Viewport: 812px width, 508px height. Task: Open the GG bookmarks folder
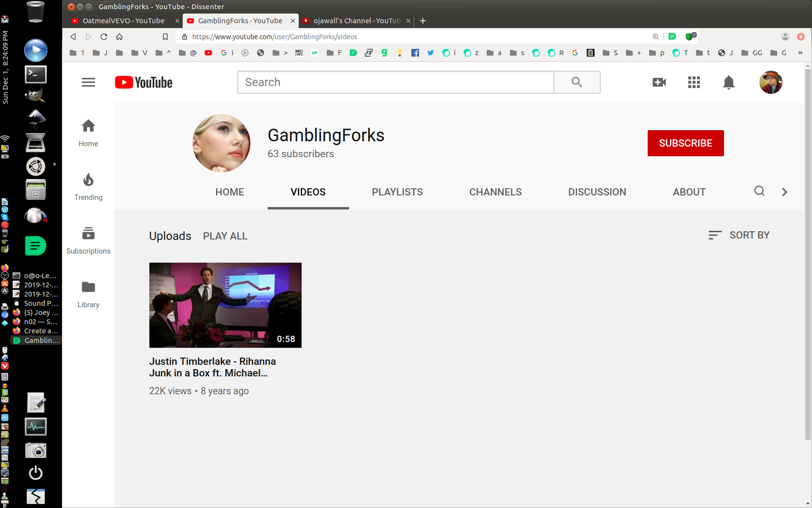(752, 53)
